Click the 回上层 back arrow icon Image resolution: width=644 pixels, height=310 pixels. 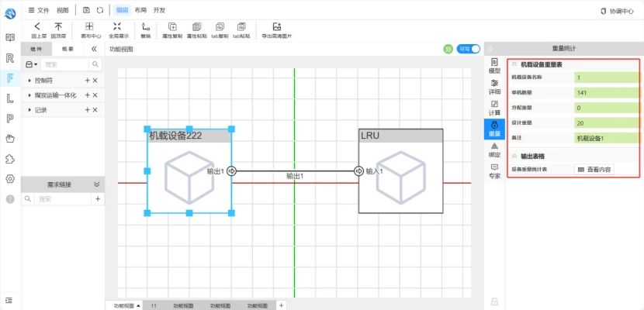pyautogui.click(x=37, y=26)
